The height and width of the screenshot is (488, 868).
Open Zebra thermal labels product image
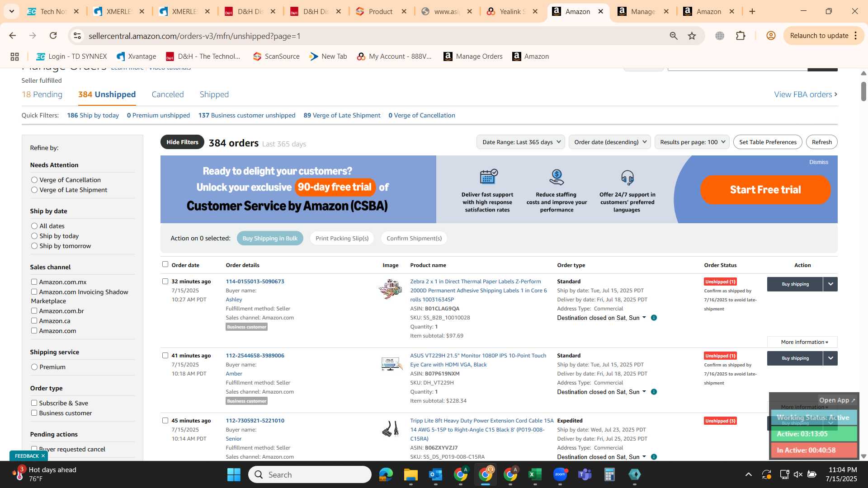(391, 289)
